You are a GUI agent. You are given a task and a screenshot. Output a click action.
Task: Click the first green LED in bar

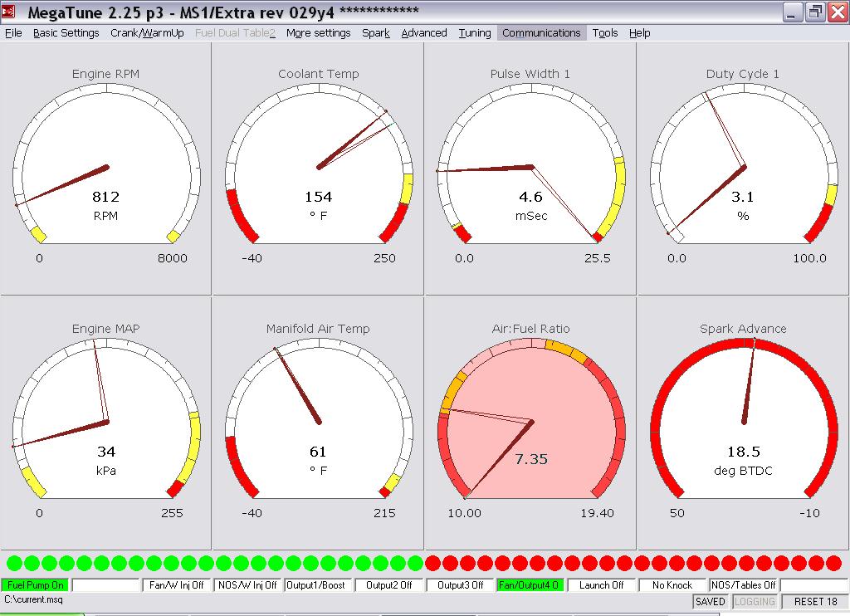[x=15, y=564]
